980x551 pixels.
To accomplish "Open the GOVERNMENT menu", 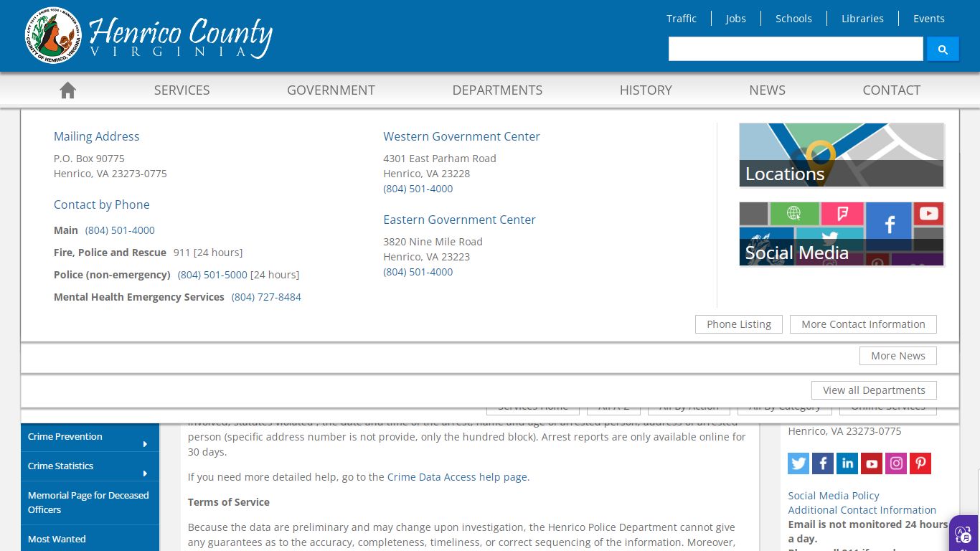I will pos(331,90).
